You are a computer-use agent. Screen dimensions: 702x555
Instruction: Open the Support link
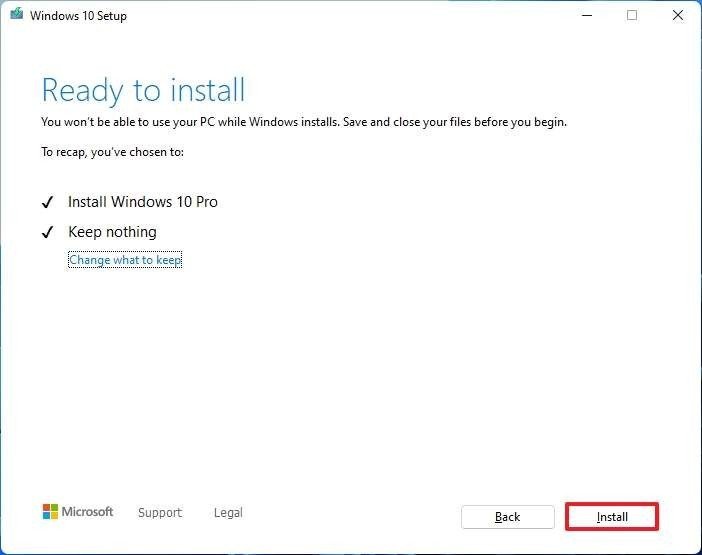pyautogui.click(x=160, y=512)
